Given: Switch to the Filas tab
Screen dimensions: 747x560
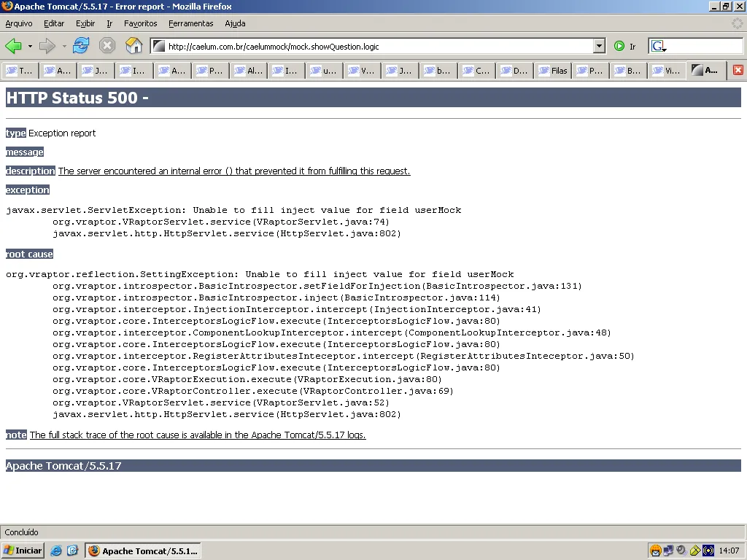Looking at the screenshot, I should click(553, 71).
